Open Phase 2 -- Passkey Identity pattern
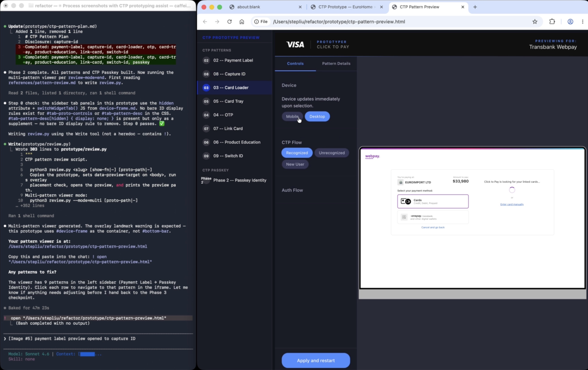This screenshot has width=588, height=370. 234,180
